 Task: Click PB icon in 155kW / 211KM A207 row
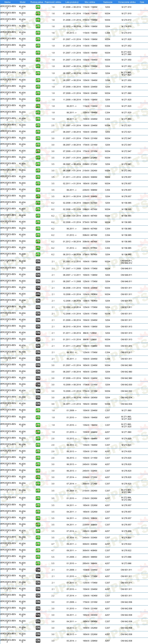pos(38,451)
